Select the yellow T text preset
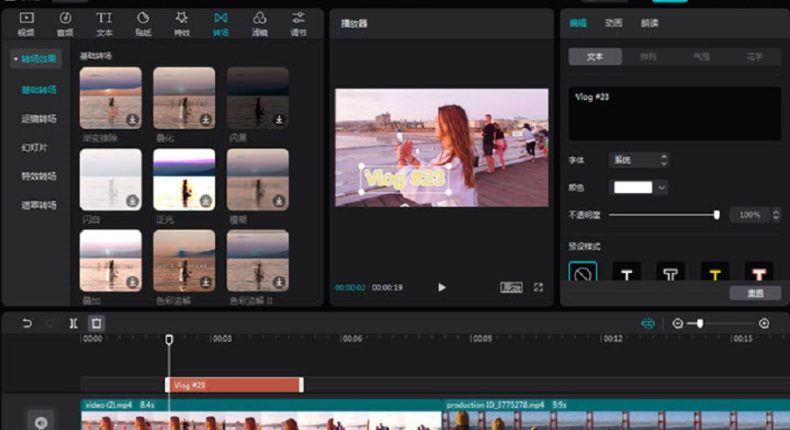 [715, 273]
